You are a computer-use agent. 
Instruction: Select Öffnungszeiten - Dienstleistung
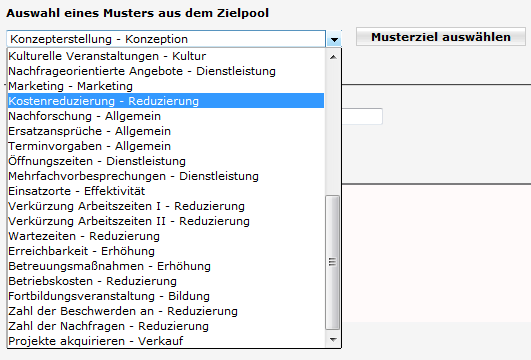point(166,161)
